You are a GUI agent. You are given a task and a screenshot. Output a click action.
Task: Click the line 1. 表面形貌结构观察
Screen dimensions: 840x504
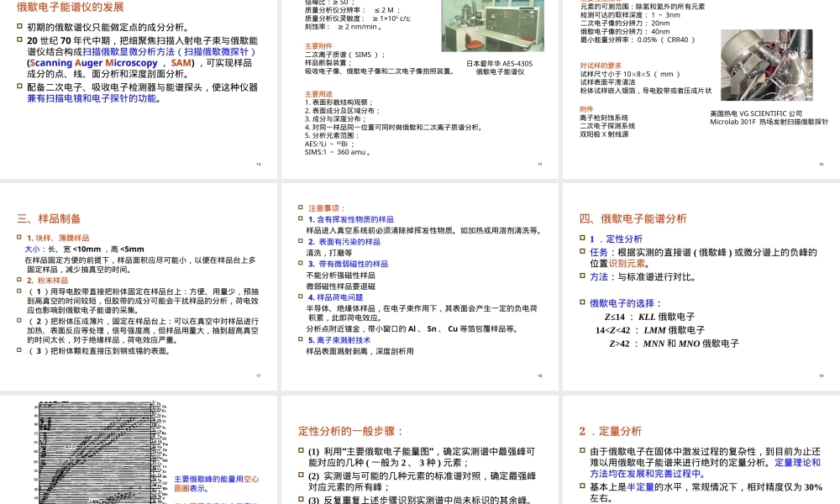tap(339, 102)
